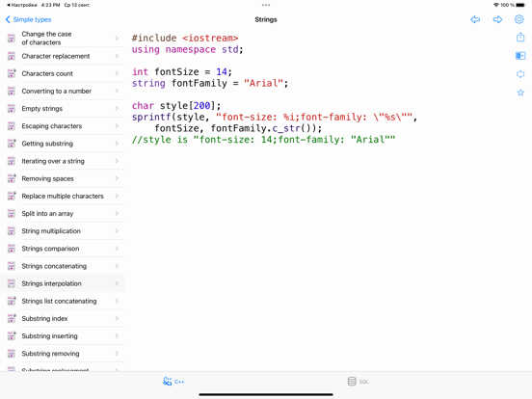This screenshot has width=532, height=399.
Task: Open settings gear icon
Action: (519, 19)
